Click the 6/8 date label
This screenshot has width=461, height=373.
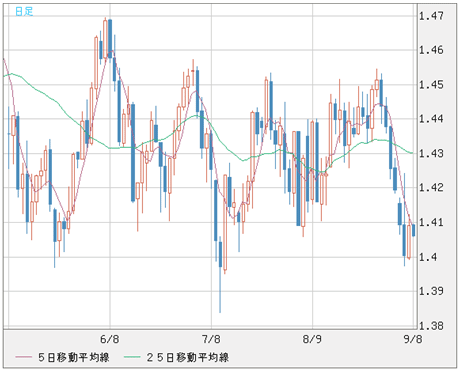[110, 339]
